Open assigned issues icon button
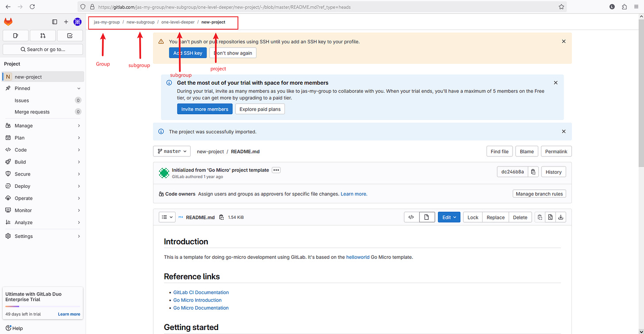 [15, 35]
